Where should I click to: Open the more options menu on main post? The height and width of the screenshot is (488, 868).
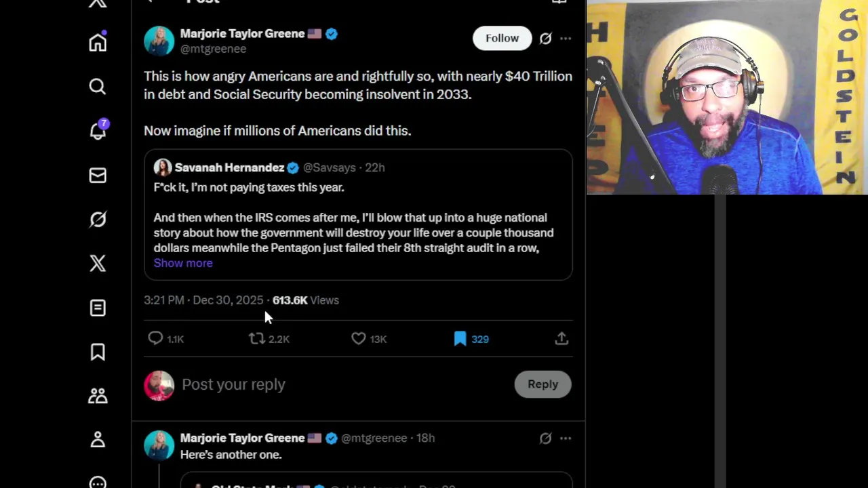(x=566, y=39)
